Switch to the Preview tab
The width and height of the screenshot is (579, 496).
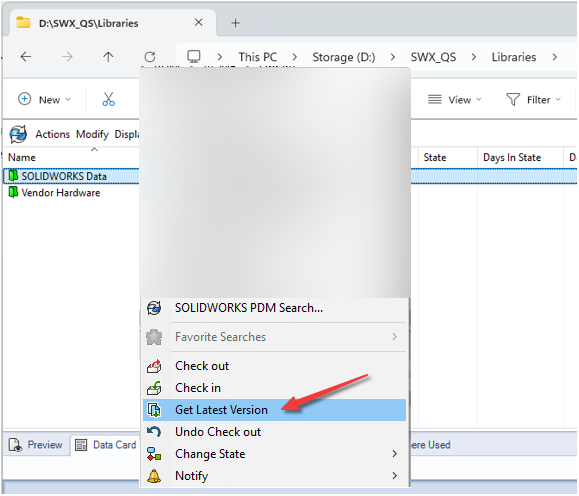click(x=35, y=445)
